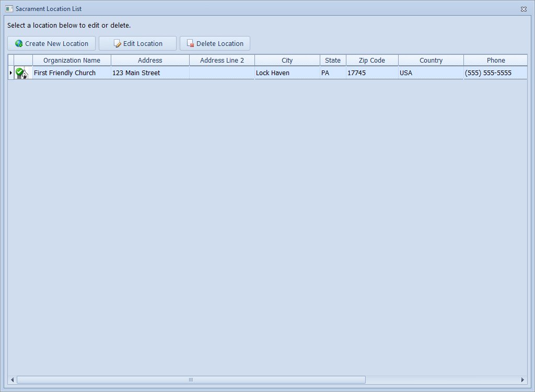Select the row indicator arrow for First Friendly Church
The height and width of the screenshot is (392, 535).
click(x=11, y=73)
